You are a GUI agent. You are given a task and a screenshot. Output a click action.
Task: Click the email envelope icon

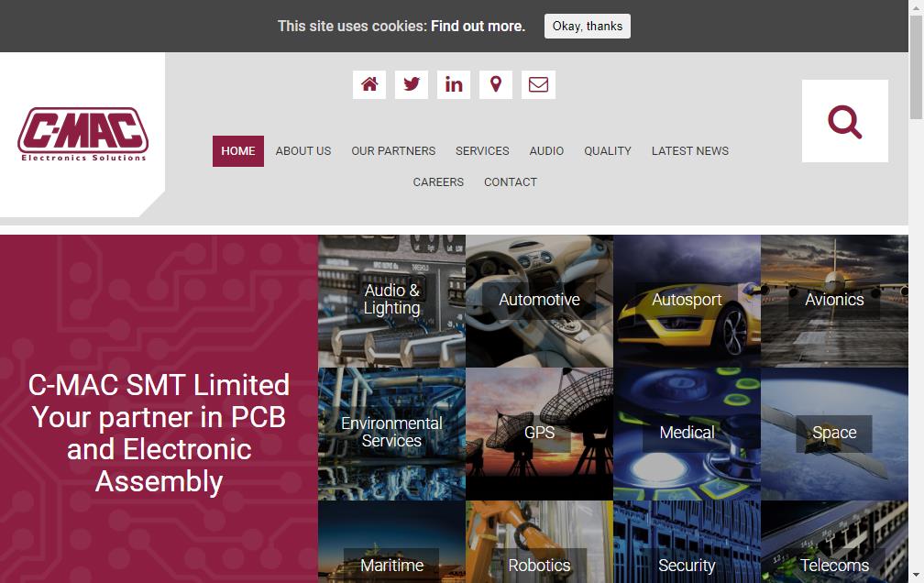click(x=538, y=85)
